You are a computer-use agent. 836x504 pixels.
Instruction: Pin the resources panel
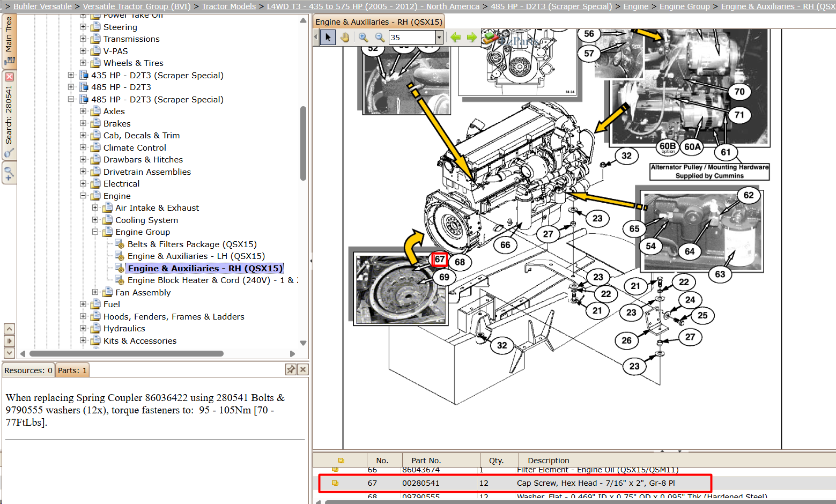pos(291,369)
